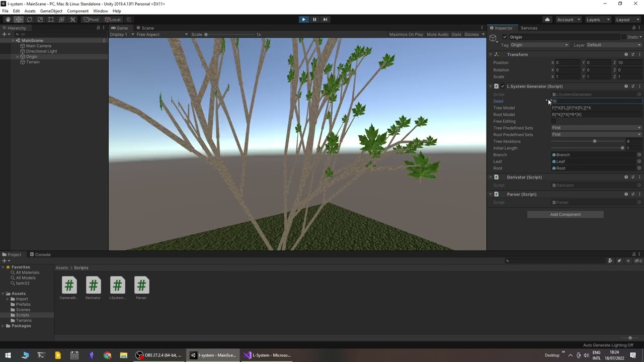Select the combined Transform tool
The height and width of the screenshot is (362, 644).
pos(62,20)
